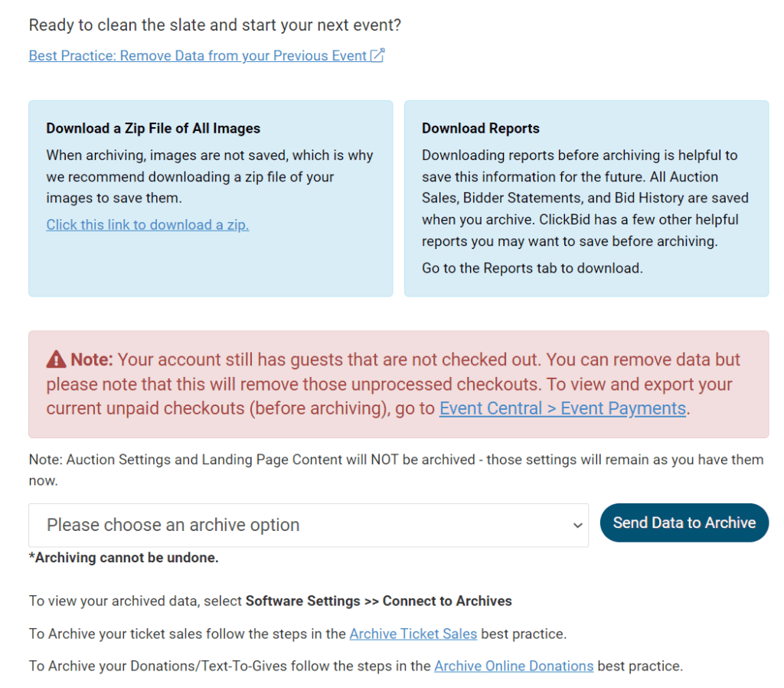Image resolution: width=784 pixels, height=688 pixels.
Task: Click the bold 'Software Settings >> Connect to Archives' text
Action: [378, 601]
